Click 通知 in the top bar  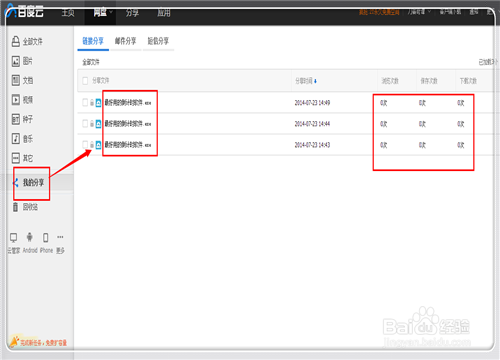[x=474, y=12]
